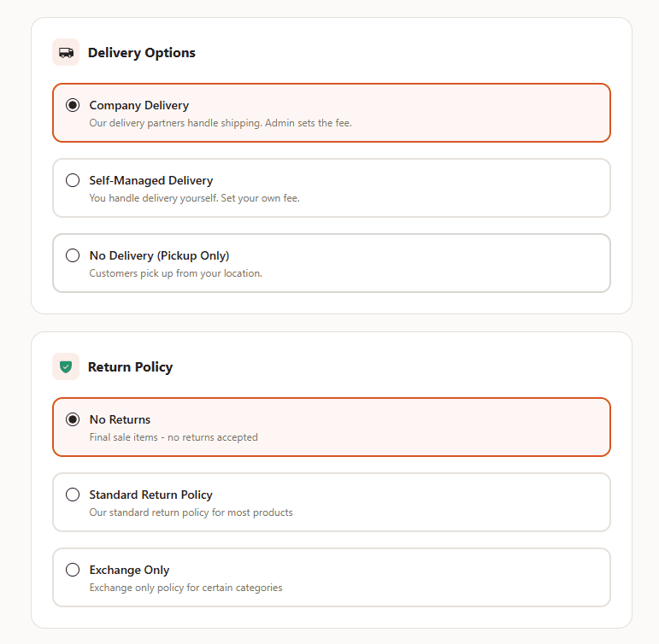
Task: Click the delivery truck icon
Action: pos(66,53)
